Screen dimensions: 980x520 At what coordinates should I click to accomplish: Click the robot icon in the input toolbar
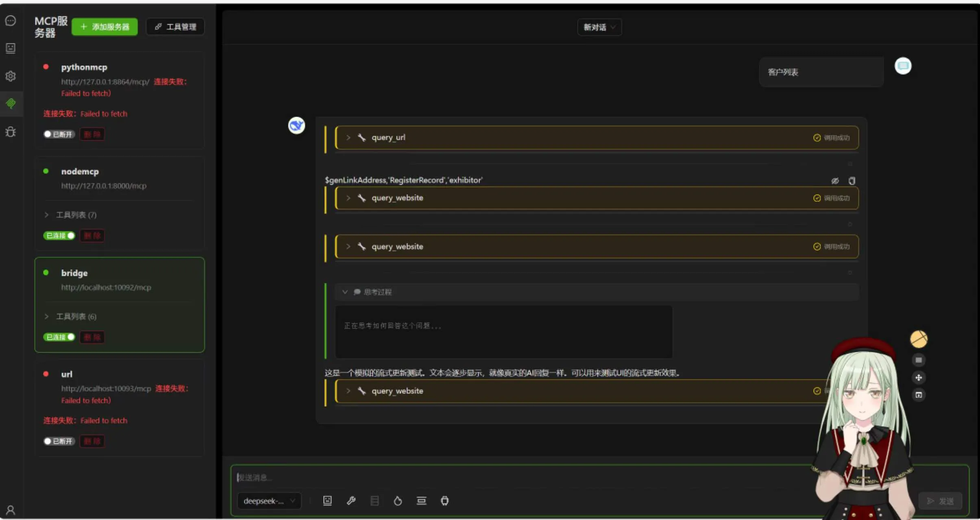point(327,501)
